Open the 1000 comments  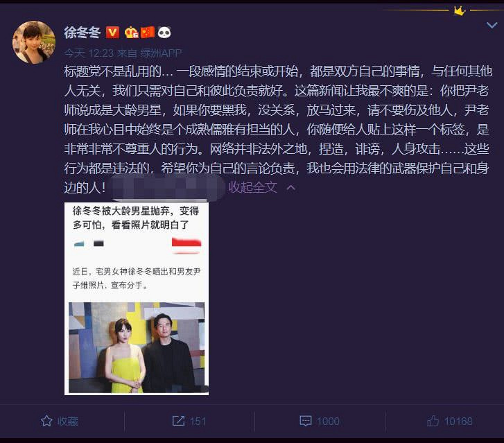coord(328,421)
